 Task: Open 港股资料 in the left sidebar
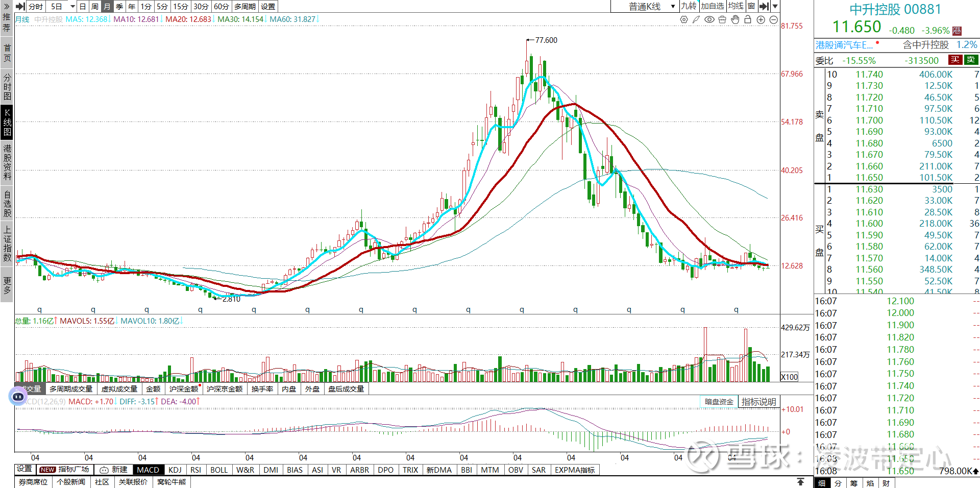(x=7, y=162)
